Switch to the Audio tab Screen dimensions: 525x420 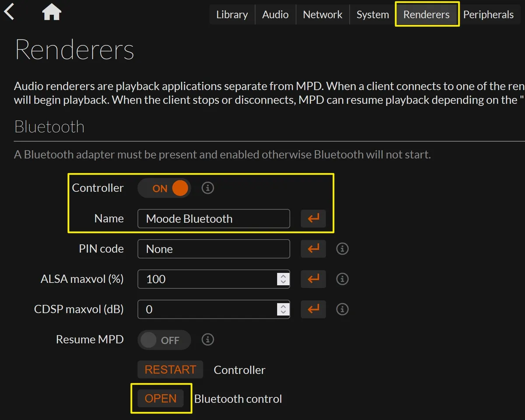(x=275, y=14)
